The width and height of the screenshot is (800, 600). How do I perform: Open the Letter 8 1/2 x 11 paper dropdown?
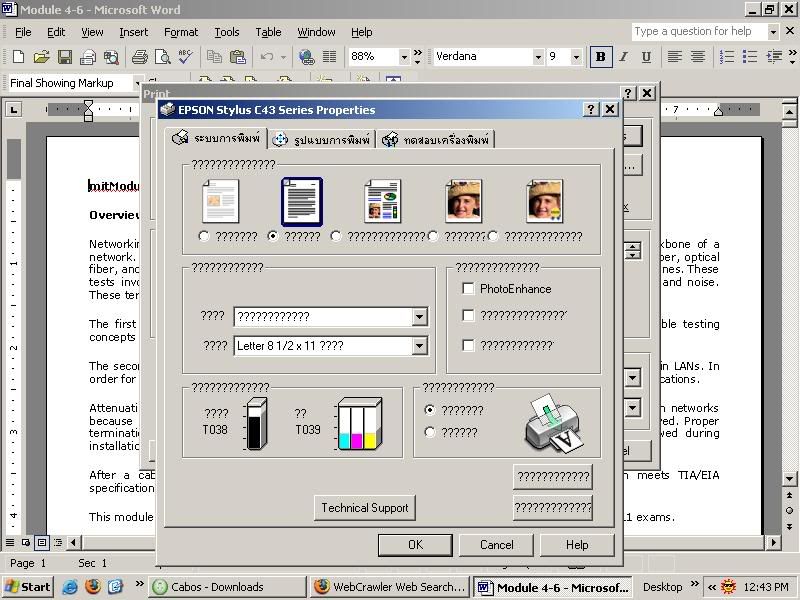coord(419,346)
